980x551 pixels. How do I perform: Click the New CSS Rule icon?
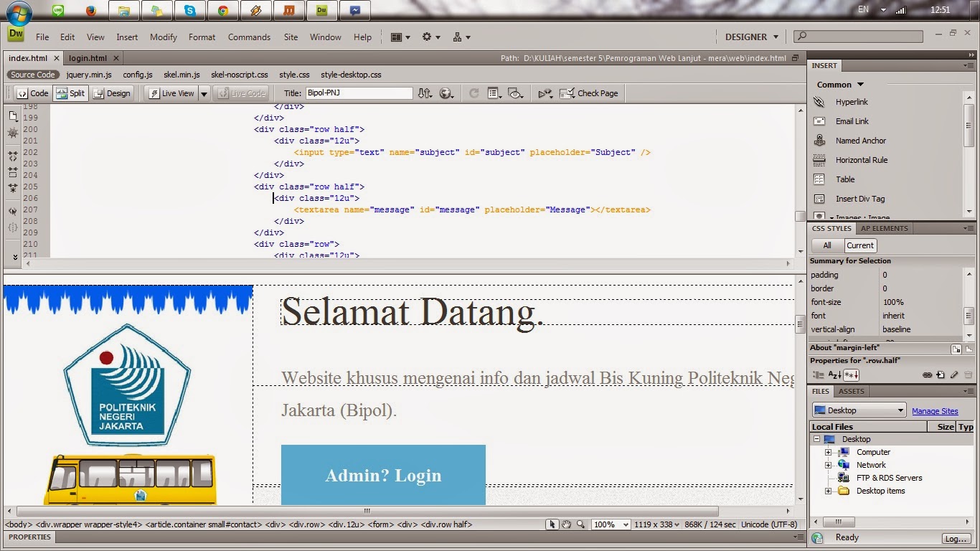pyautogui.click(x=940, y=375)
